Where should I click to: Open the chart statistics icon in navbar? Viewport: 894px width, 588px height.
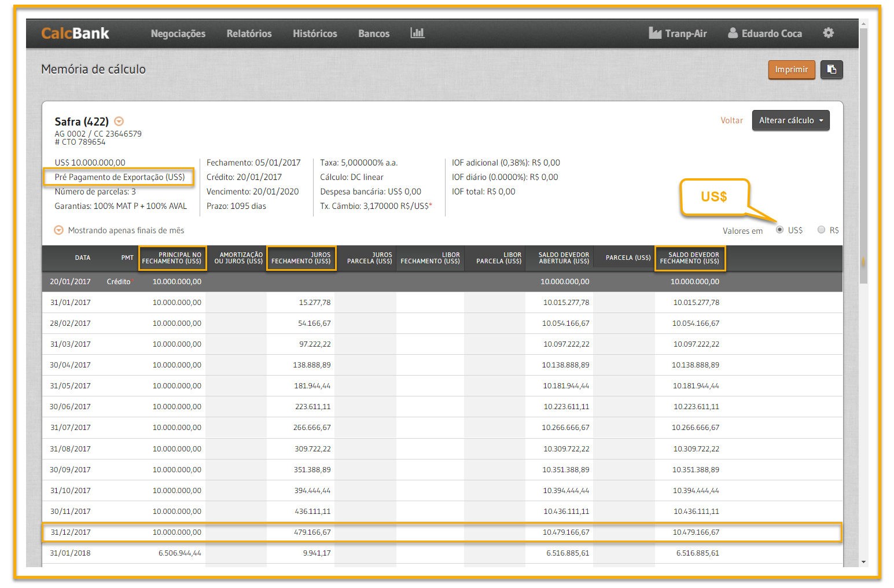click(417, 33)
